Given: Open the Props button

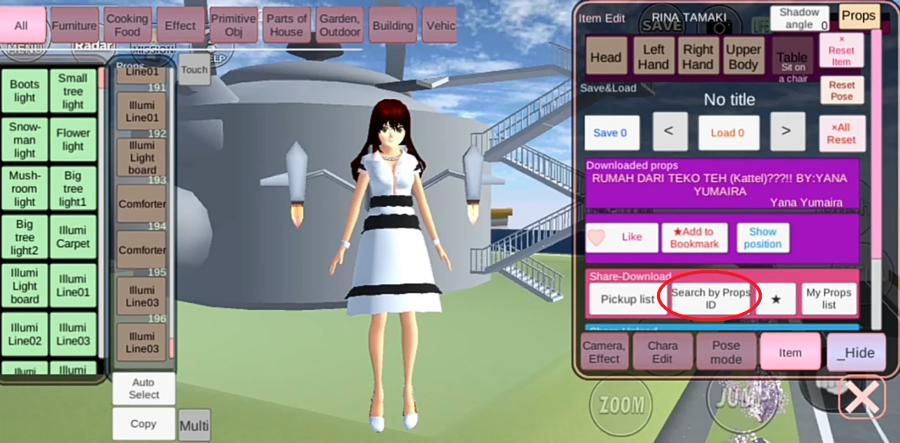Looking at the screenshot, I should pos(859,17).
